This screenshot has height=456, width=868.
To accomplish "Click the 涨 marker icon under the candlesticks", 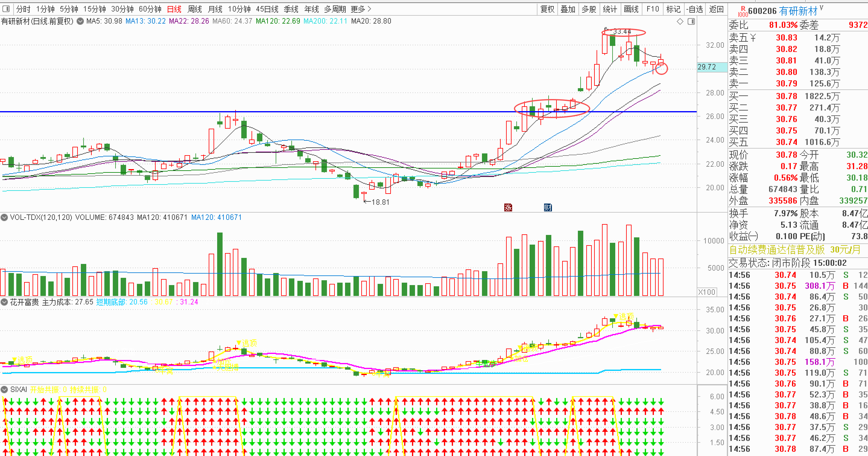I will 508,207.
